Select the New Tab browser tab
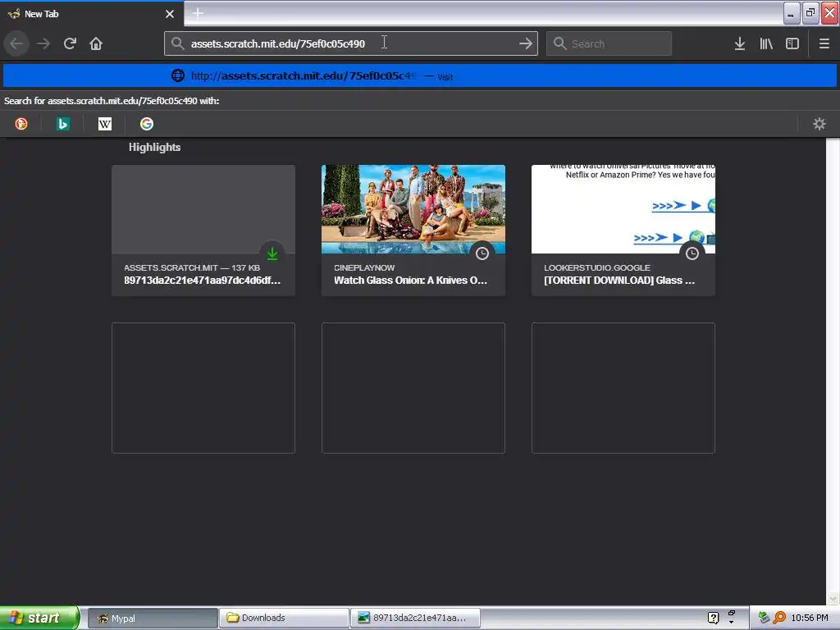The width and height of the screenshot is (840, 630). [x=92, y=14]
